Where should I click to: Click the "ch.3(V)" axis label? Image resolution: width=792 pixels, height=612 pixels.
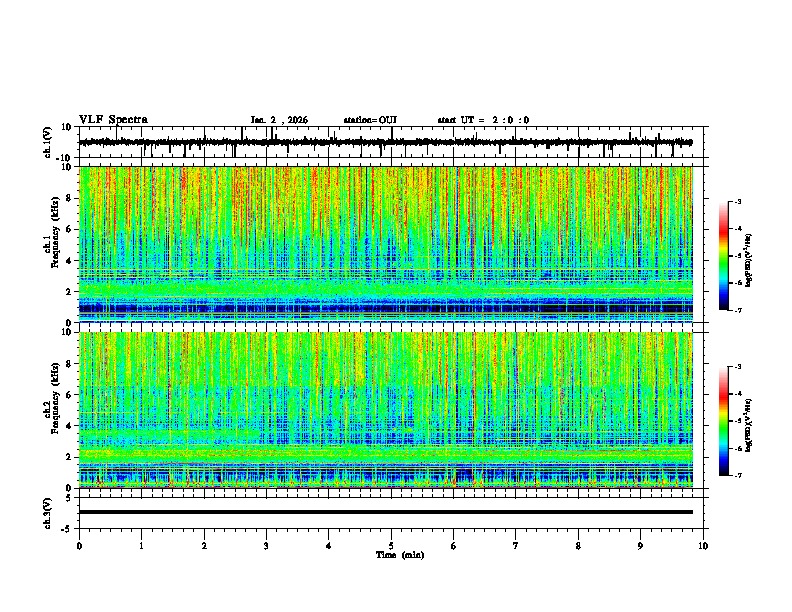(48, 513)
